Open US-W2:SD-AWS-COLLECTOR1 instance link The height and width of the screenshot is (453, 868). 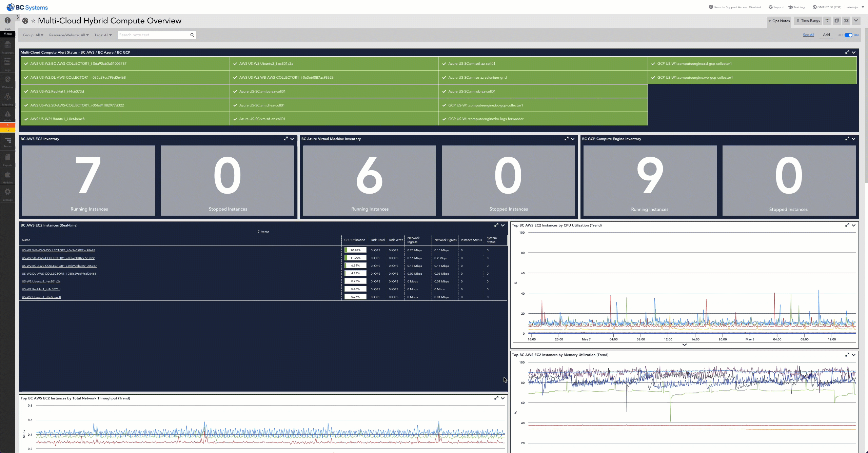tap(58, 258)
